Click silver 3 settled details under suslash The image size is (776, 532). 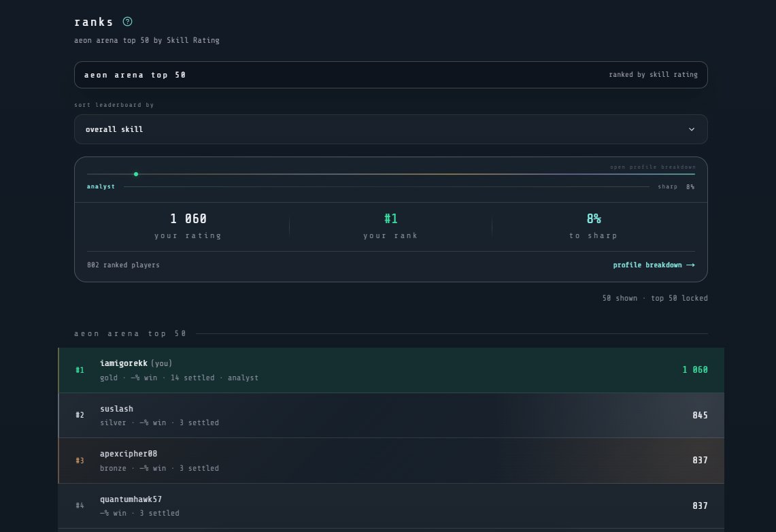[x=159, y=422]
